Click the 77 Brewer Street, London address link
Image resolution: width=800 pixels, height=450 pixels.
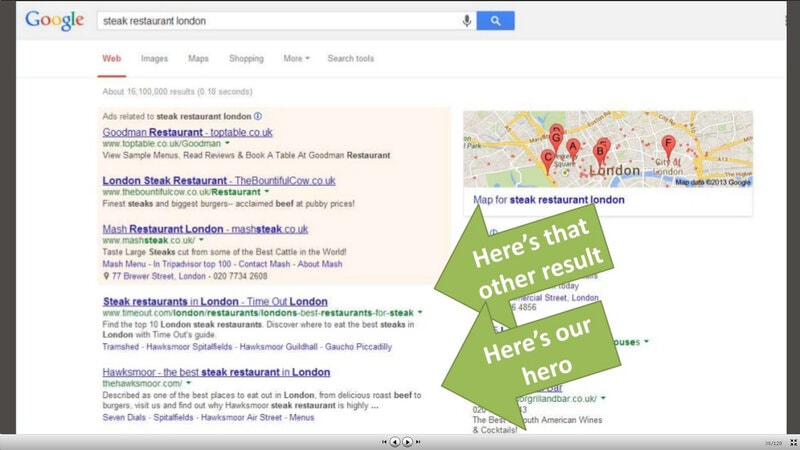pyautogui.click(x=159, y=276)
